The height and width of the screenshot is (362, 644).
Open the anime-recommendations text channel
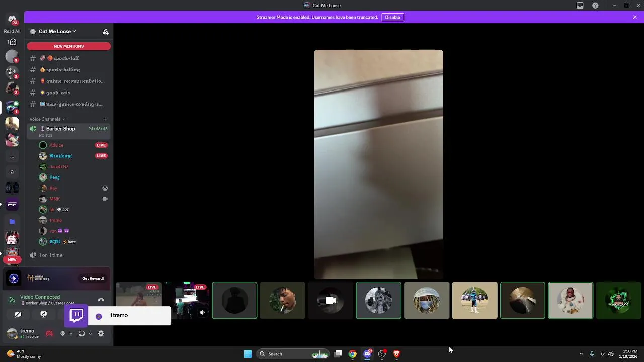point(69,81)
